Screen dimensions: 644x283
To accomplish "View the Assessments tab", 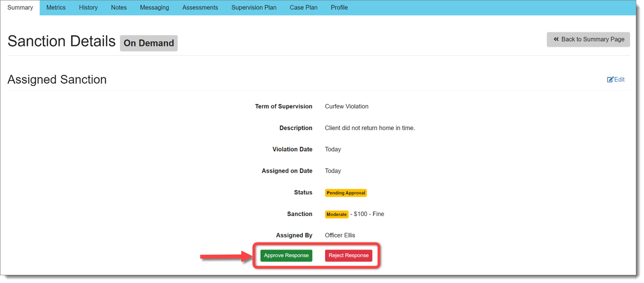I will pos(200,8).
